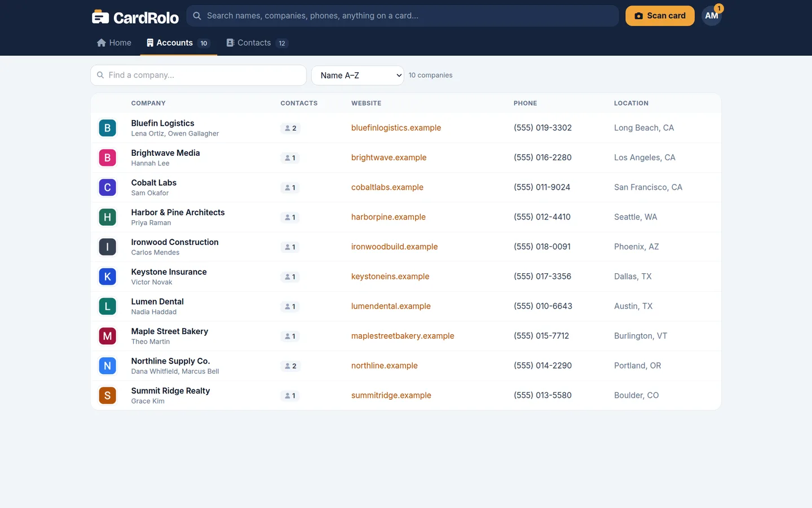Open the summitridge.example link
This screenshot has height=508, width=812.
(x=391, y=396)
